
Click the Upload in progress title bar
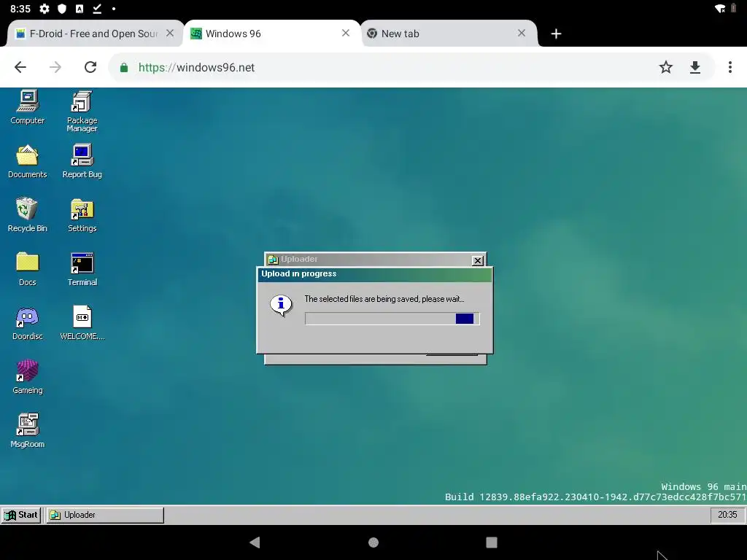(x=374, y=274)
